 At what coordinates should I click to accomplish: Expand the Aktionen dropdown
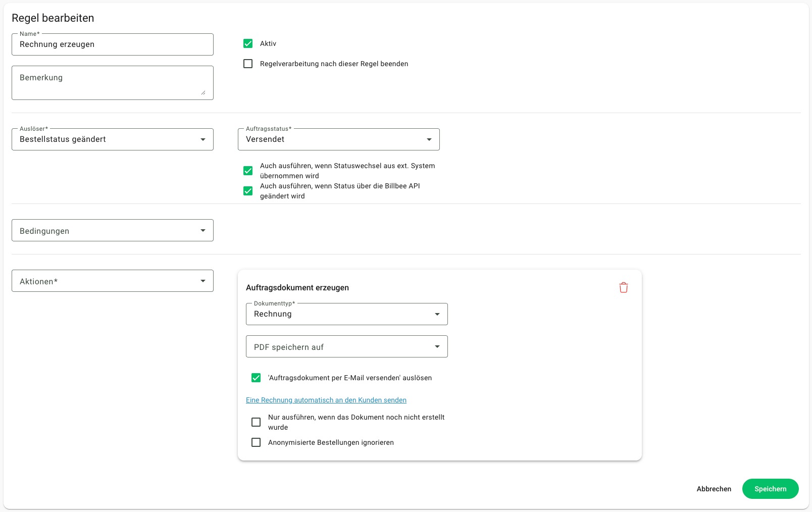click(113, 281)
